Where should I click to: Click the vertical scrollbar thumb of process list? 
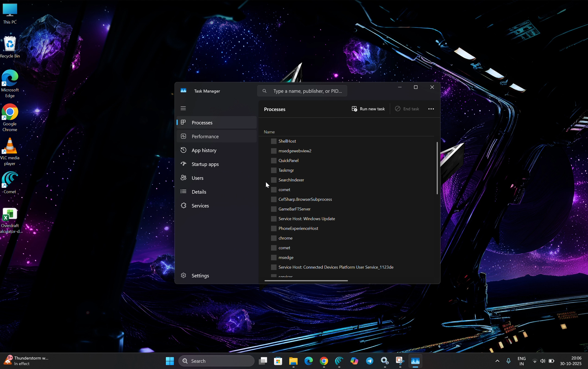click(x=437, y=168)
